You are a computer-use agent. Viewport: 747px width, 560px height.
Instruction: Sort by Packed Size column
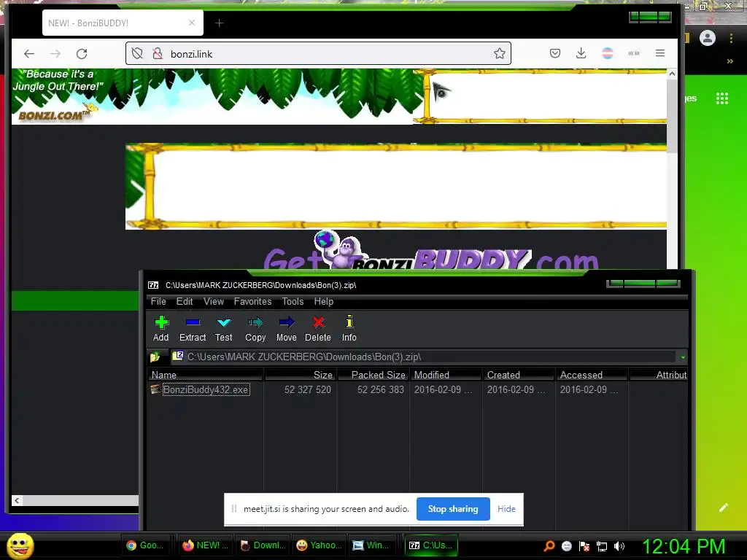pyautogui.click(x=373, y=375)
